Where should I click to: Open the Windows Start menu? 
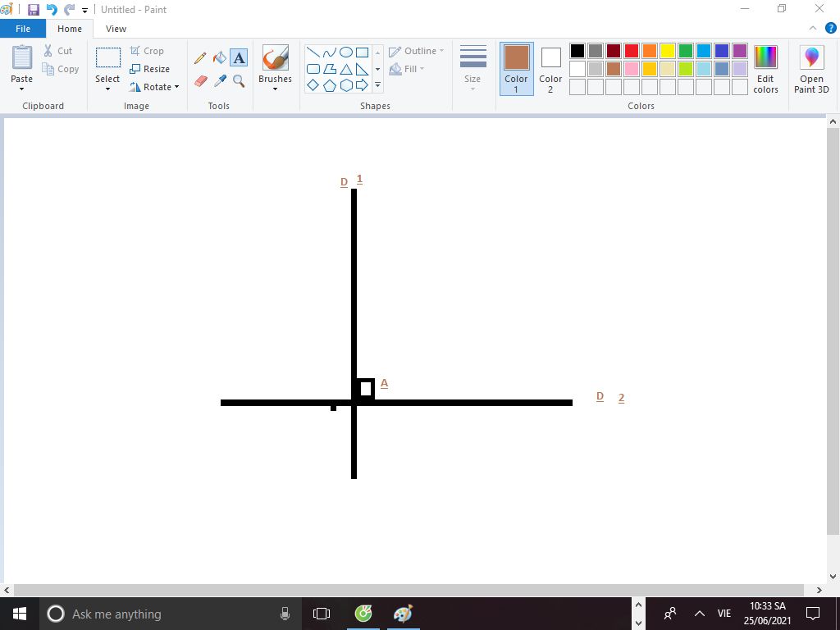pyautogui.click(x=20, y=614)
